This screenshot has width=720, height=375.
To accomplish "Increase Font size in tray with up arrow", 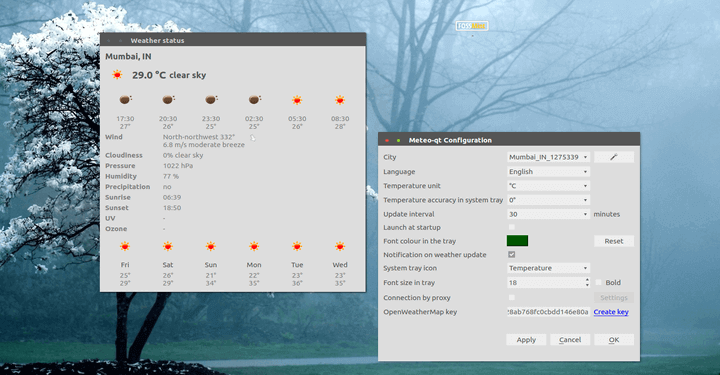I will click(587, 280).
